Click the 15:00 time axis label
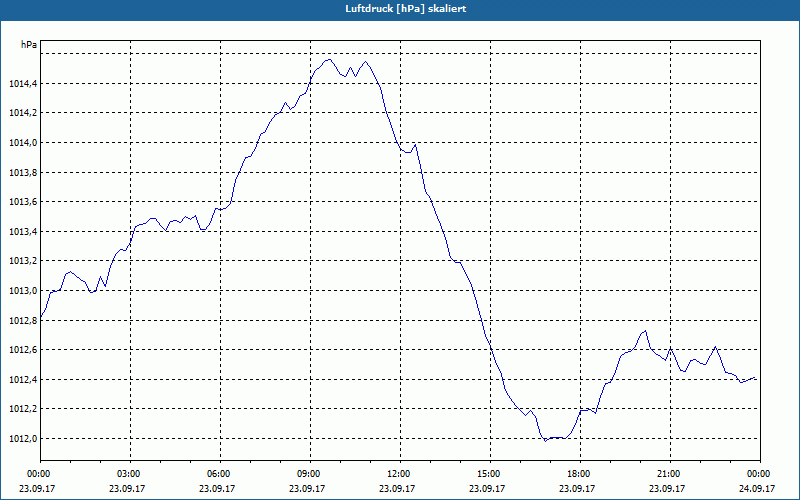Screen dimensions: 800x500 point(490,474)
